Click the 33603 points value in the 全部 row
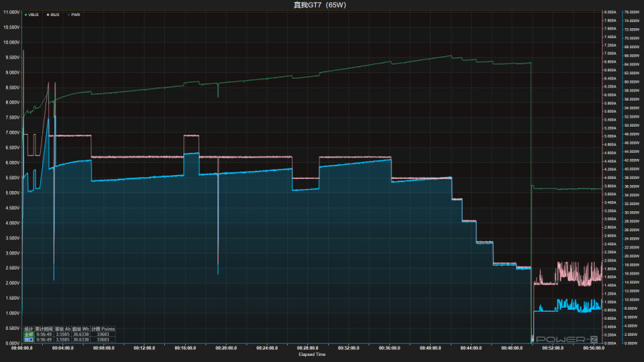This screenshot has height=362, width=644. (103, 334)
